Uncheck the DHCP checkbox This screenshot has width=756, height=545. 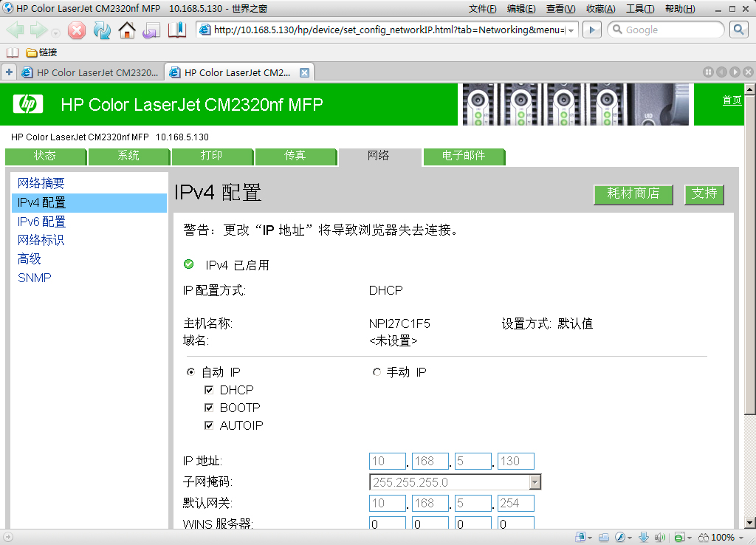click(209, 391)
